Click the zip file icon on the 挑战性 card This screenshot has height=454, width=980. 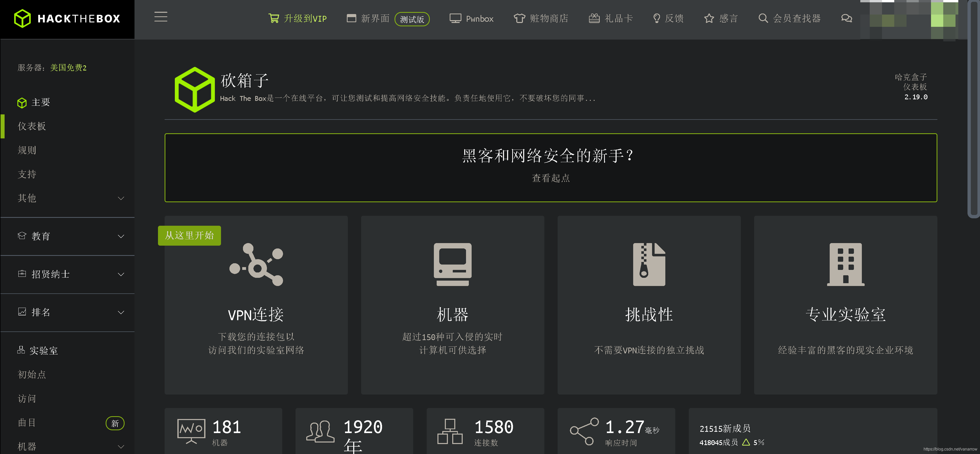649,264
